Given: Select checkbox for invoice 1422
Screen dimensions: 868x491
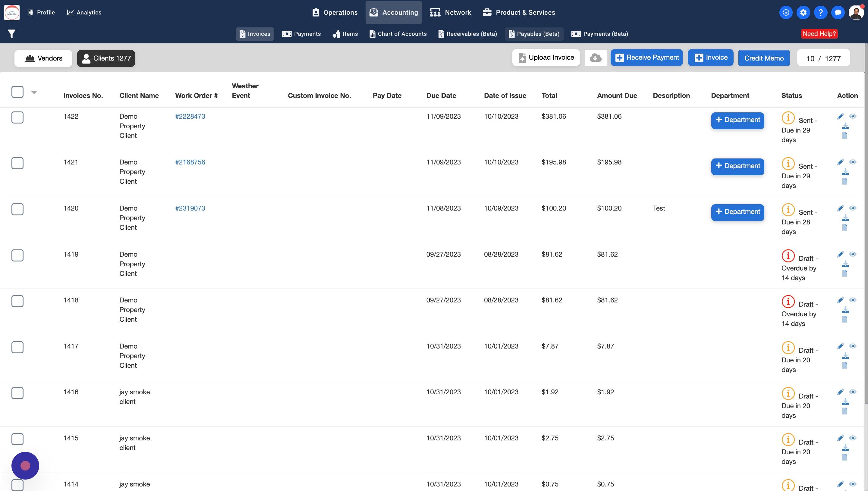Looking at the screenshot, I should click(x=17, y=117).
